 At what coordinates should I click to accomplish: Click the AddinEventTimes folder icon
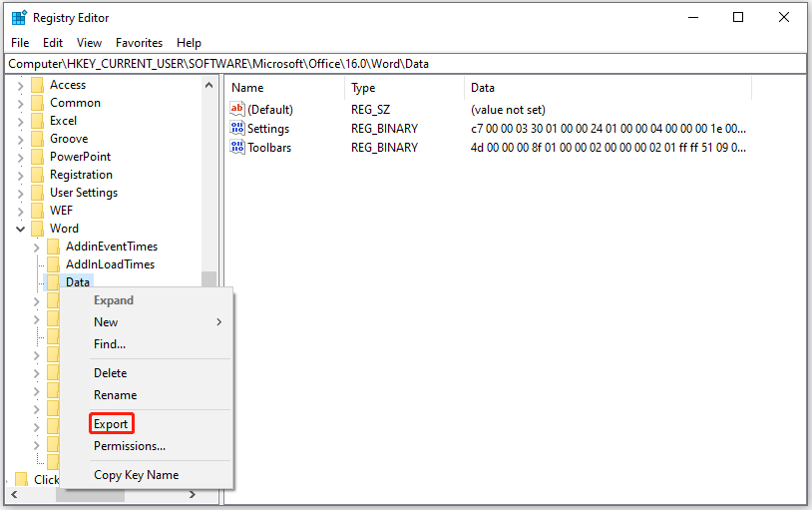click(54, 247)
